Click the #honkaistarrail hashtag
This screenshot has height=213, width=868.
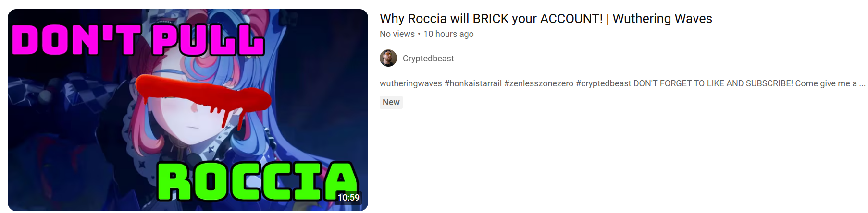click(x=473, y=83)
